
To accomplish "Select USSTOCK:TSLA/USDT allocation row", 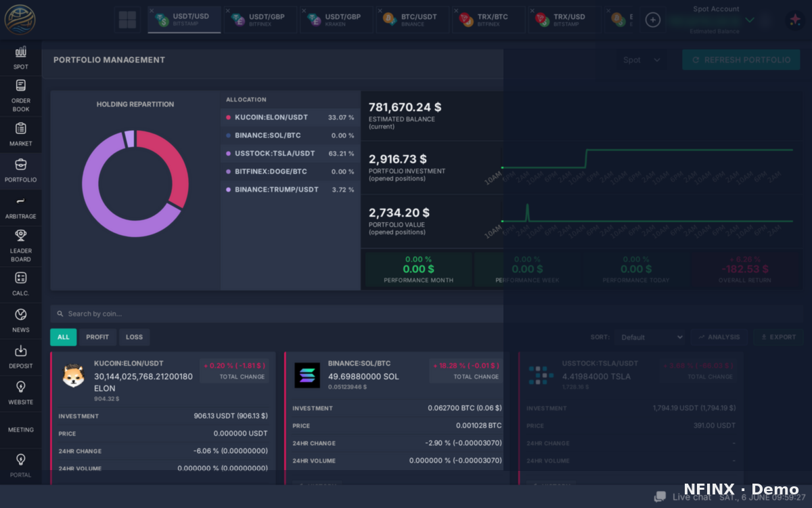I will pyautogui.click(x=290, y=154).
